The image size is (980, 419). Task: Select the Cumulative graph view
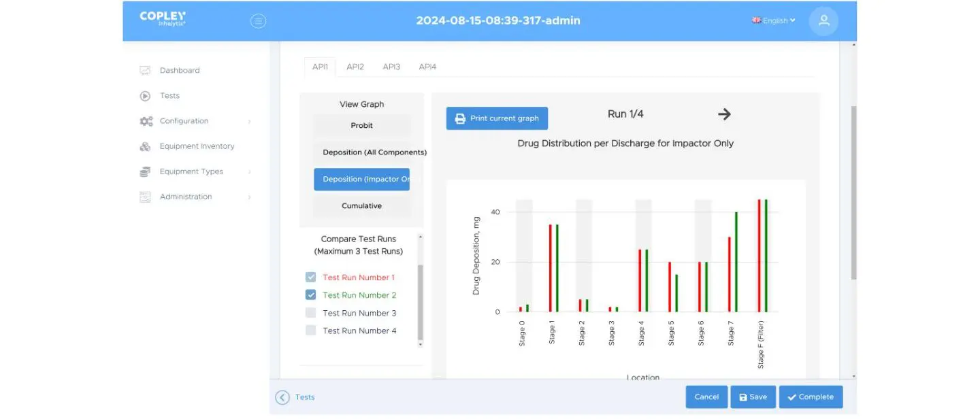tap(361, 205)
